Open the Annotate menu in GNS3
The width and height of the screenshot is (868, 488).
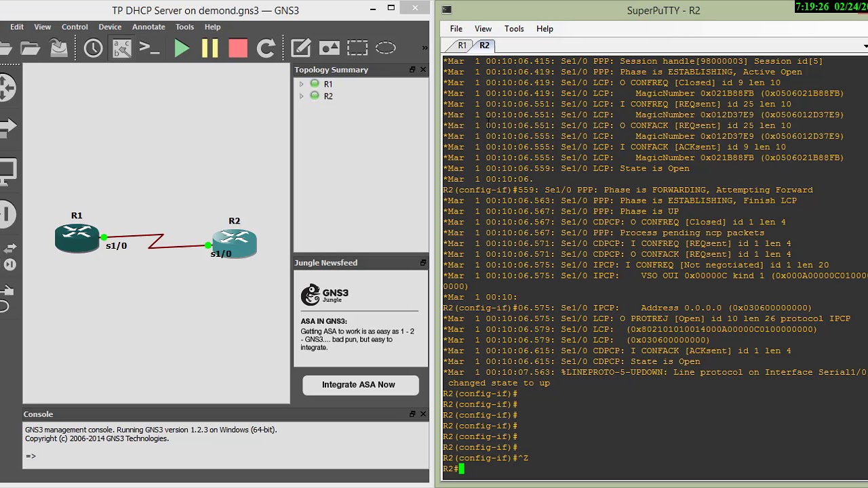(x=149, y=27)
